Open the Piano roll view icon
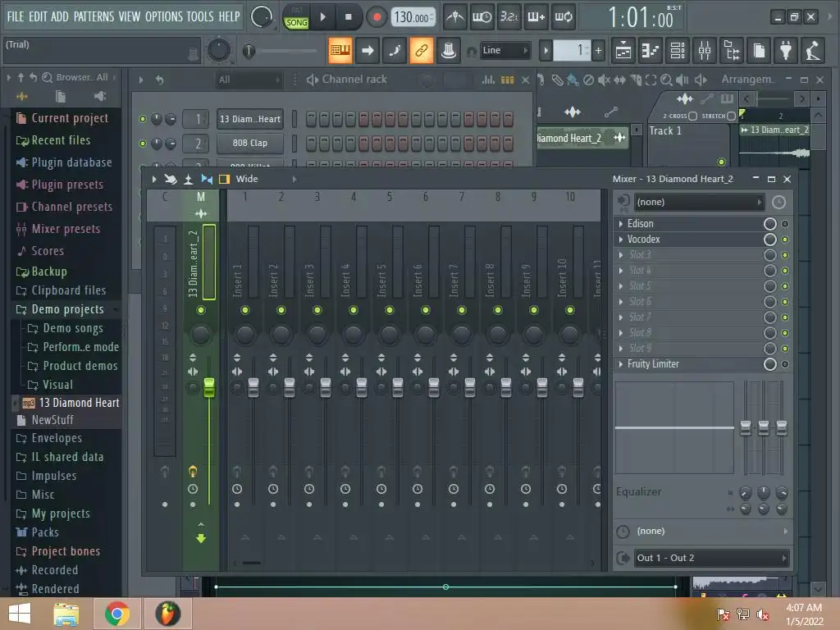Image resolution: width=840 pixels, height=630 pixels. click(x=651, y=50)
